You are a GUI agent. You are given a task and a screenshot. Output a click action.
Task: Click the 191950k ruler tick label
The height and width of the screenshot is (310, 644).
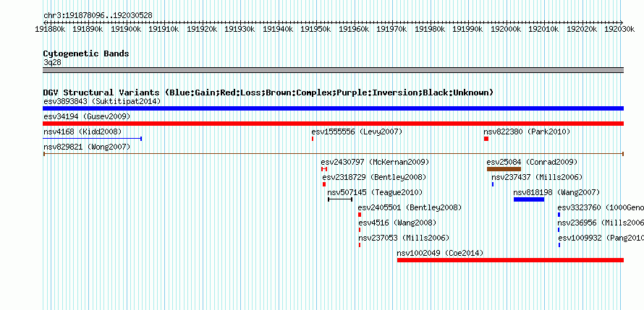click(315, 29)
